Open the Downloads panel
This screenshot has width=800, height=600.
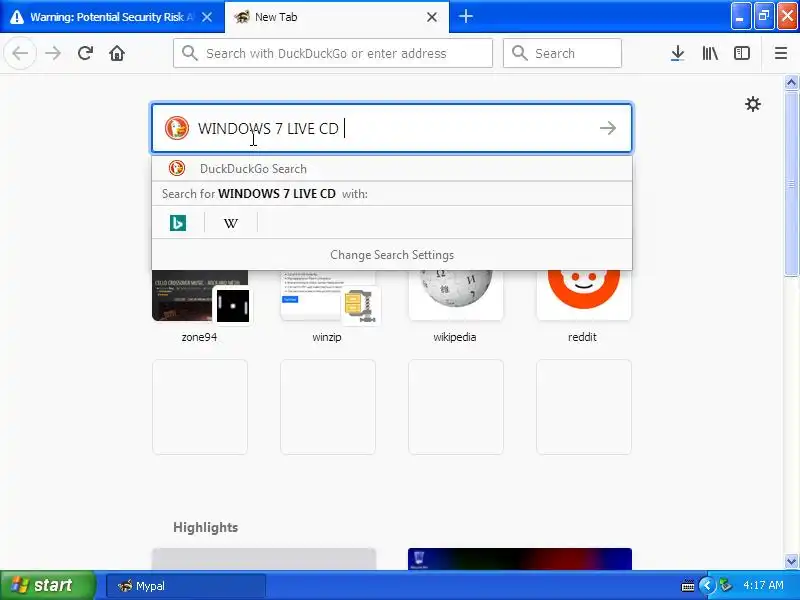[x=678, y=53]
